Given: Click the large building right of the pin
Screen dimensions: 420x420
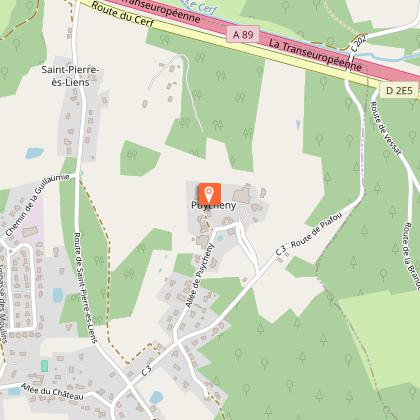Looking at the screenshot, I should (x=242, y=194).
